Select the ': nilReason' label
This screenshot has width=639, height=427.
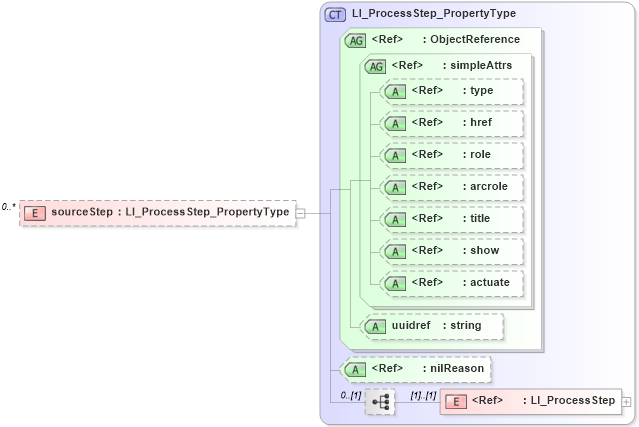tap(453, 368)
